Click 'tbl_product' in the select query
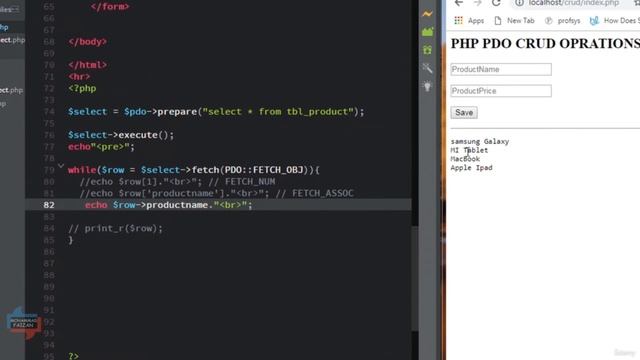The image size is (640, 360). (317, 111)
